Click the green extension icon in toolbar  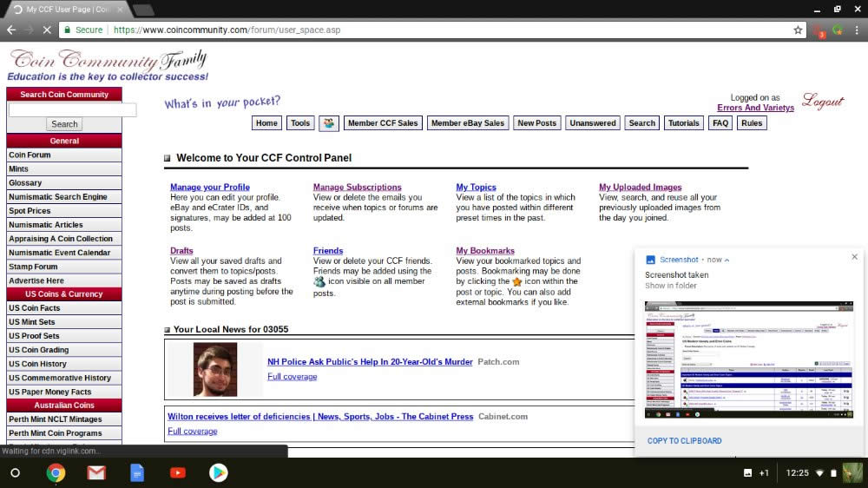coord(838,30)
